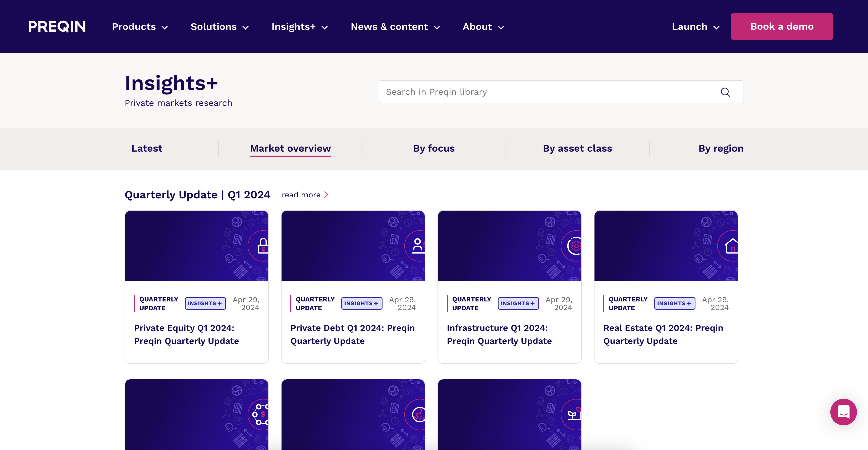This screenshot has height=450, width=868.
Task: Click the Private markets research subtitle
Action: point(178,103)
